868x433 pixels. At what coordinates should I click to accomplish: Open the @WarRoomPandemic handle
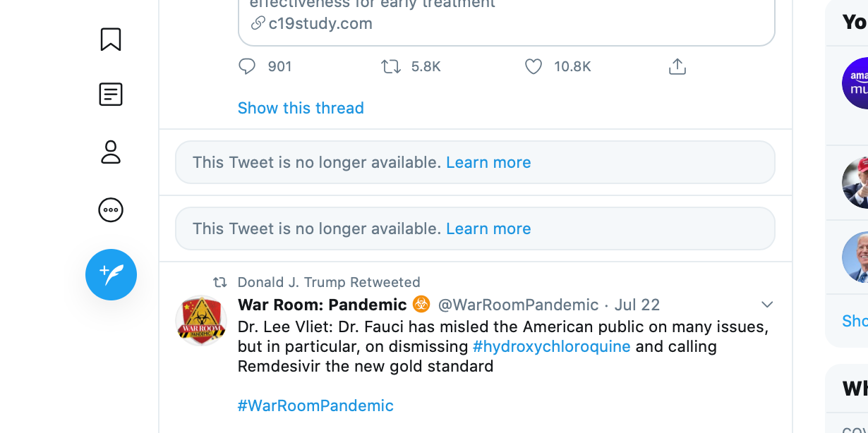coord(518,305)
